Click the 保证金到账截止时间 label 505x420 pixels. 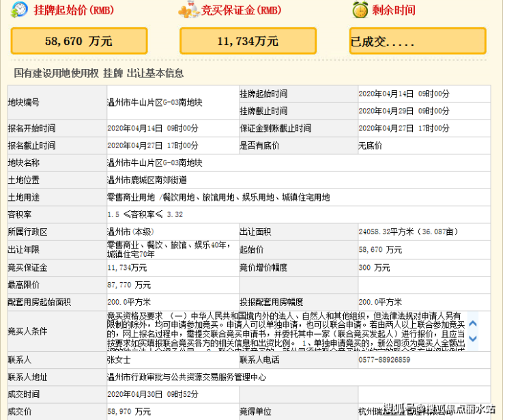point(276,128)
